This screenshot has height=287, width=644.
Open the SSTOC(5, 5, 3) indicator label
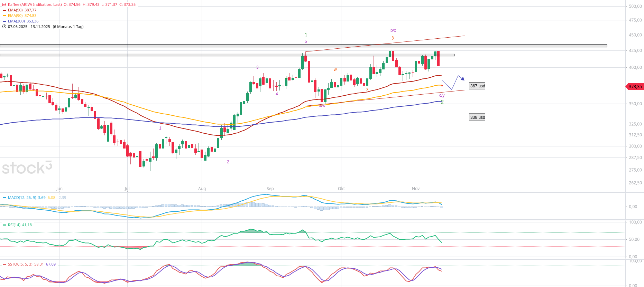(x=20, y=264)
